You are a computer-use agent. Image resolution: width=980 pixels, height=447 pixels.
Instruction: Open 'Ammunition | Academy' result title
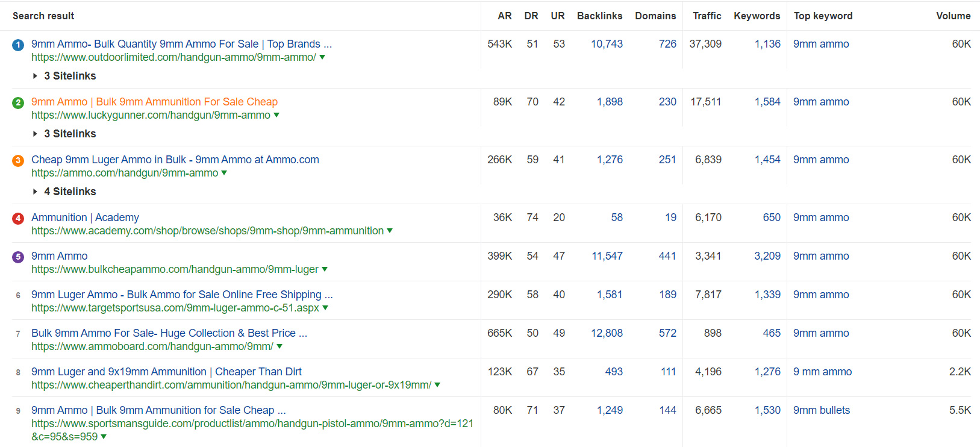pos(85,217)
